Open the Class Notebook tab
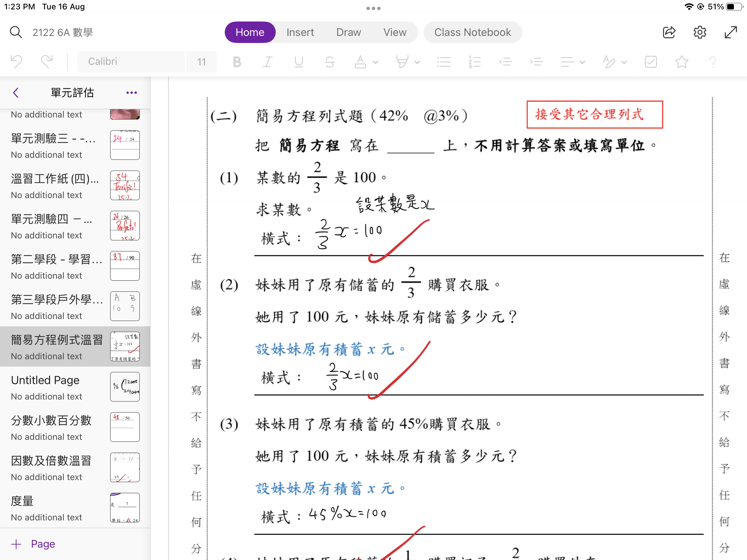This screenshot has height=560, width=747. click(473, 33)
